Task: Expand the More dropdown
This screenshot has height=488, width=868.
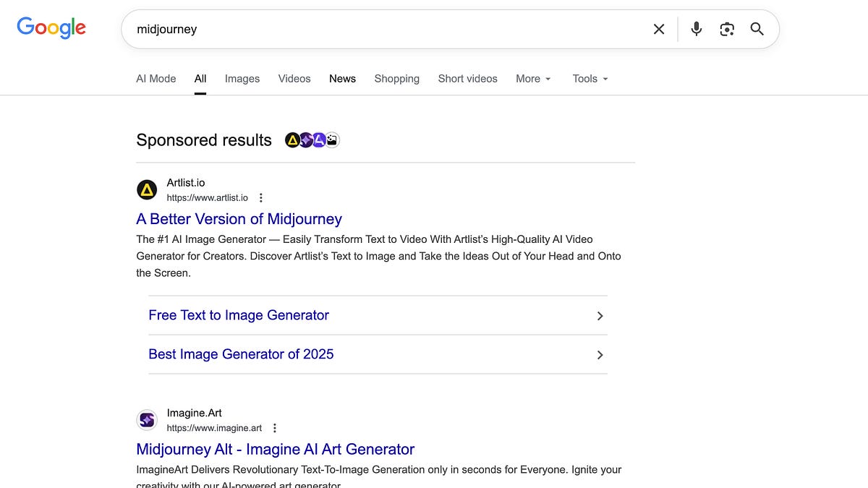Action: (x=534, y=79)
